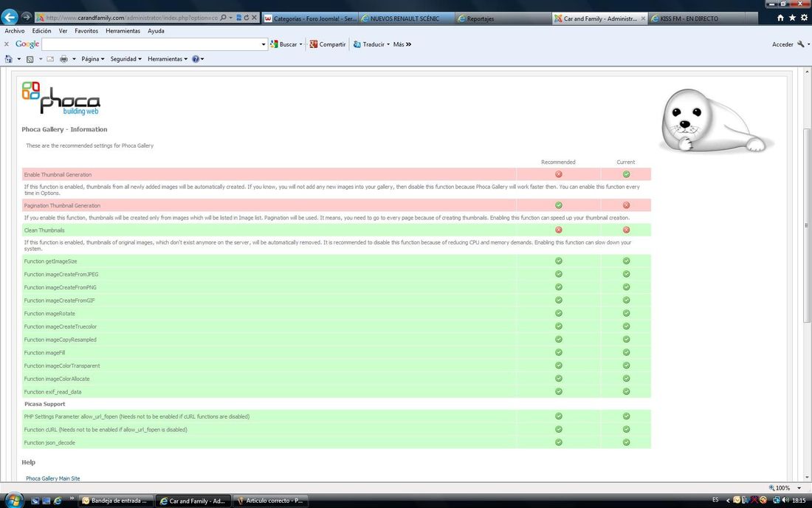Expand Más toolbar overflow chevron
The height and width of the screenshot is (508, 812).
pyautogui.click(x=409, y=44)
